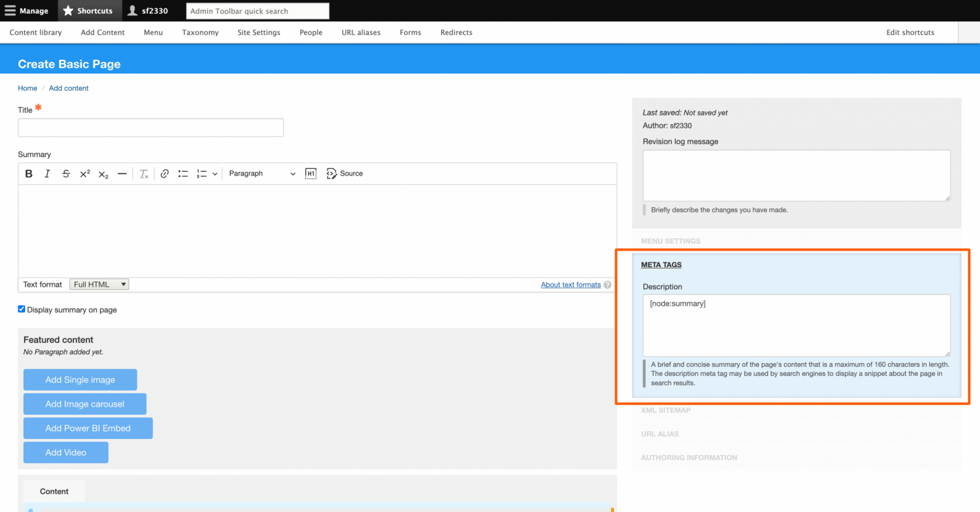The height and width of the screenshot is (512, 980).
Task: Open Site Settings shortcut
Action: pyautogui.click(x=259, y=33)
